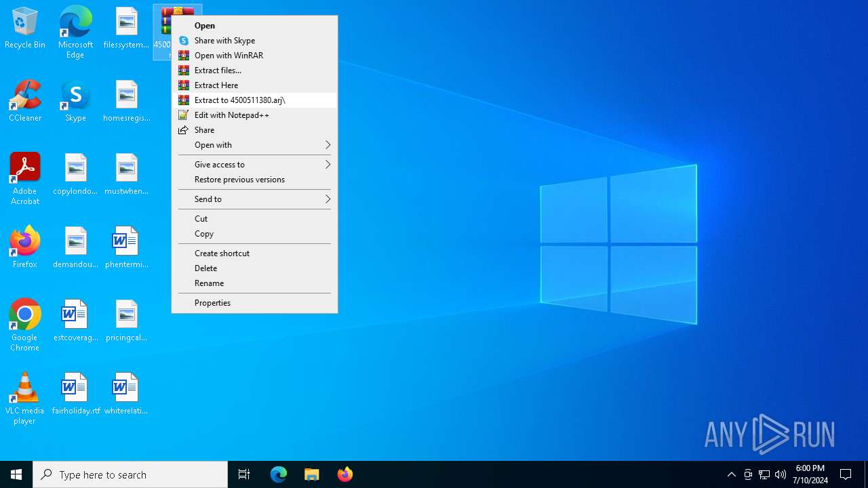
Task: Open Task View from the taskbar
Action: tap(244, 474)
